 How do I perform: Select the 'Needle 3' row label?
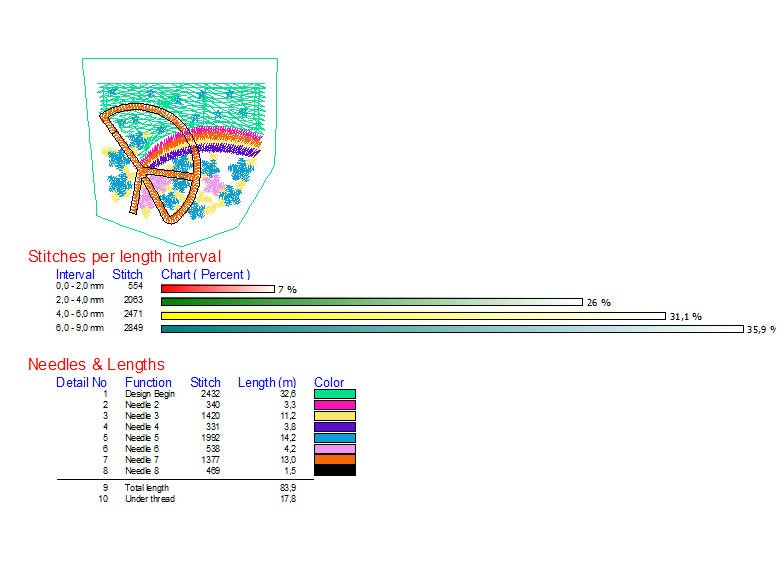(x=142, y=416)
